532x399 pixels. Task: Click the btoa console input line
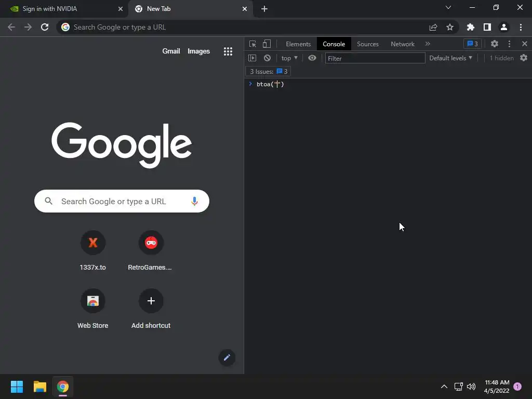(388, 84)
